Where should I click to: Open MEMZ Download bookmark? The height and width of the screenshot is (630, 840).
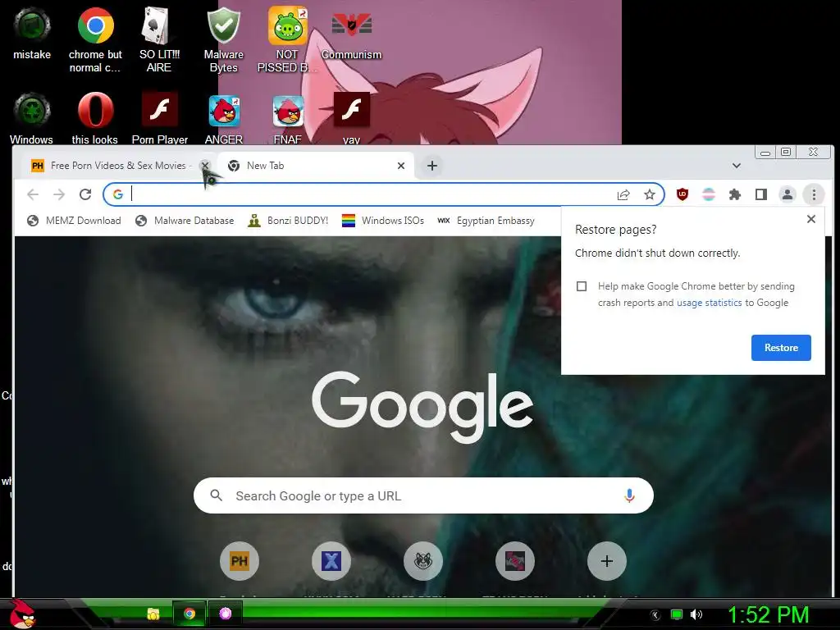point(74,221)
